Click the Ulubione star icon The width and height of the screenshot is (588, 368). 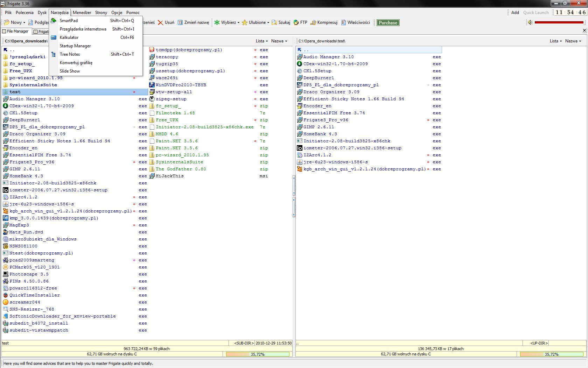(x=245, y=22)
